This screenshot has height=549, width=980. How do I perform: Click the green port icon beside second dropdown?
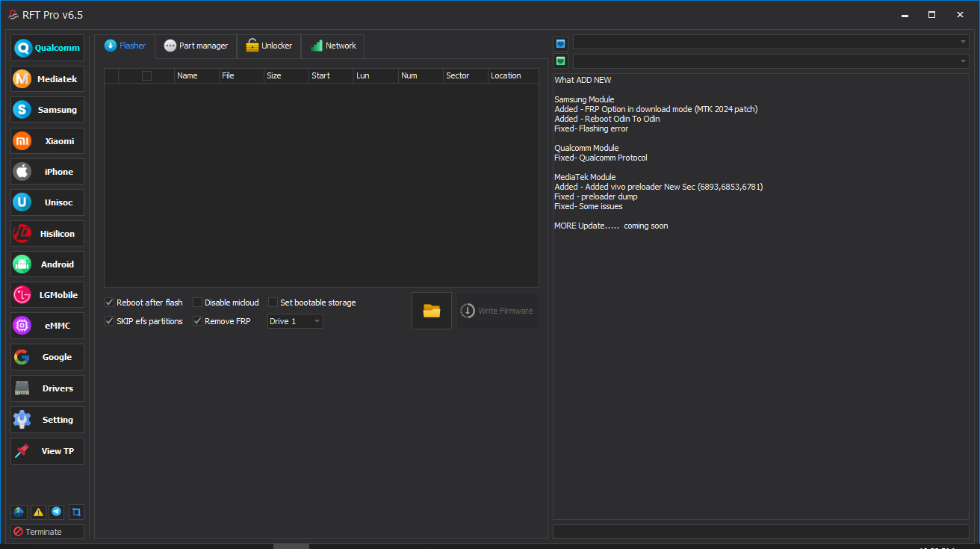tap(560, 61)
